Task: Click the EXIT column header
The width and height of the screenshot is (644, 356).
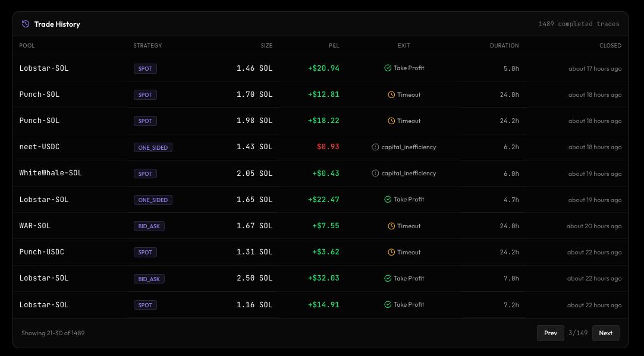Action: [x=404, y=46]
